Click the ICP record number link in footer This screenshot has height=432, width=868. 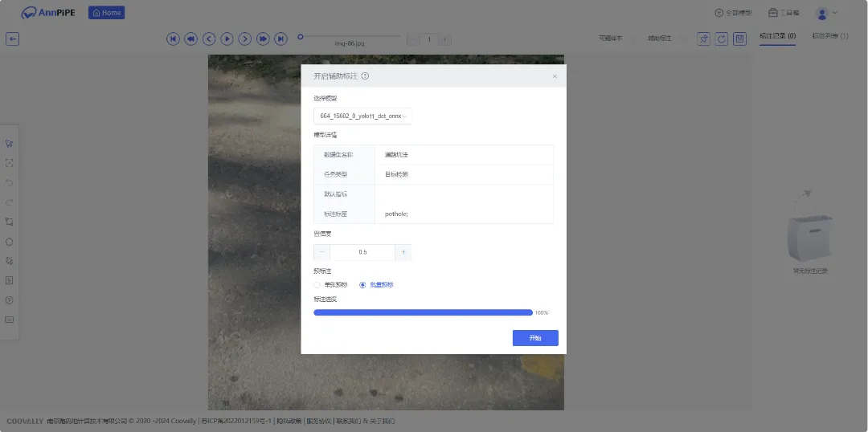tap(236, 421)
